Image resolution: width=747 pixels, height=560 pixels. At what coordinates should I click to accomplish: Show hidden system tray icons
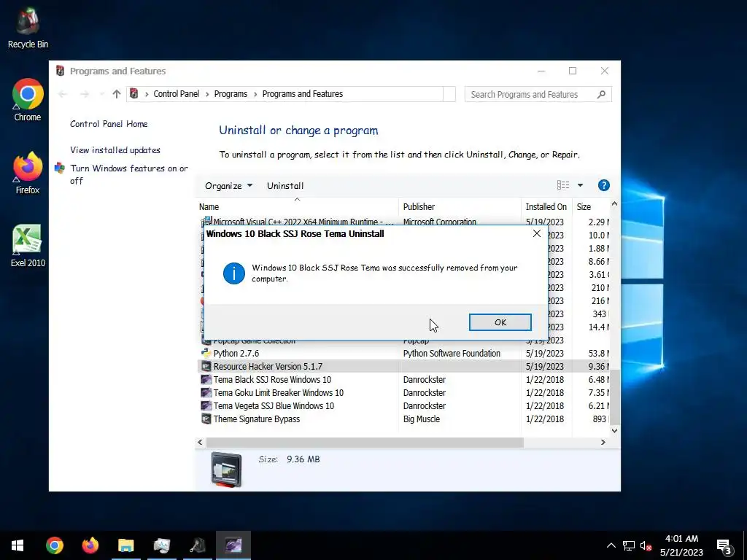click(x=611, y=545)
